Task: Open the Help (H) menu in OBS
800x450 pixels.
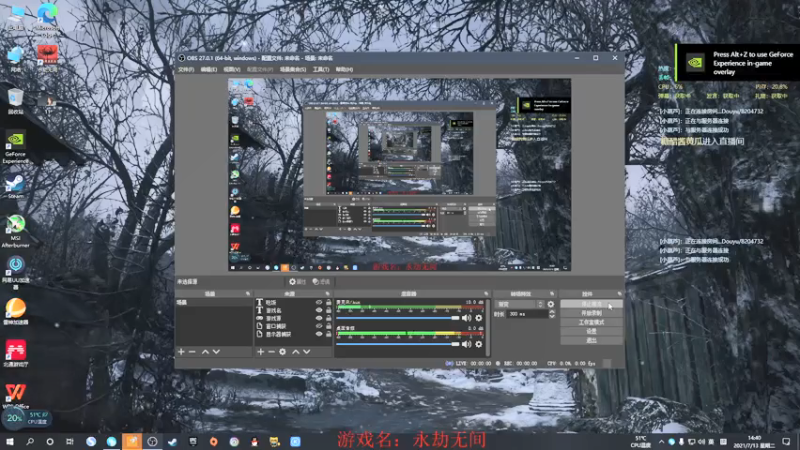Action: click(x=344, y=69)
